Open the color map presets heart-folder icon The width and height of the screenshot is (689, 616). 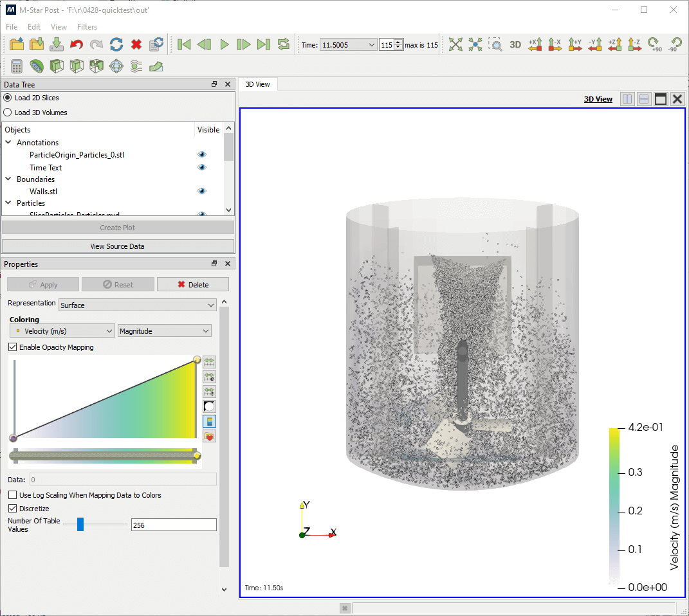click(209, 437)
